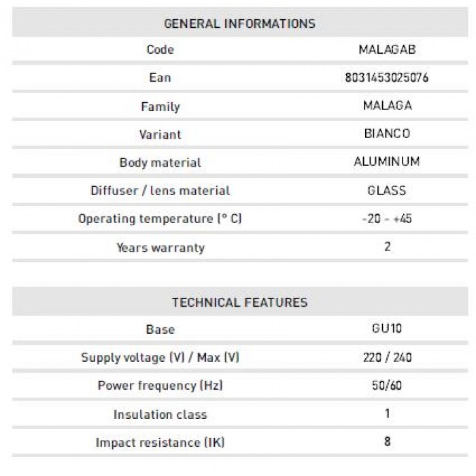476x476 pixels.
Task: Click the GLASS diffuser material value
Action: 387,190
